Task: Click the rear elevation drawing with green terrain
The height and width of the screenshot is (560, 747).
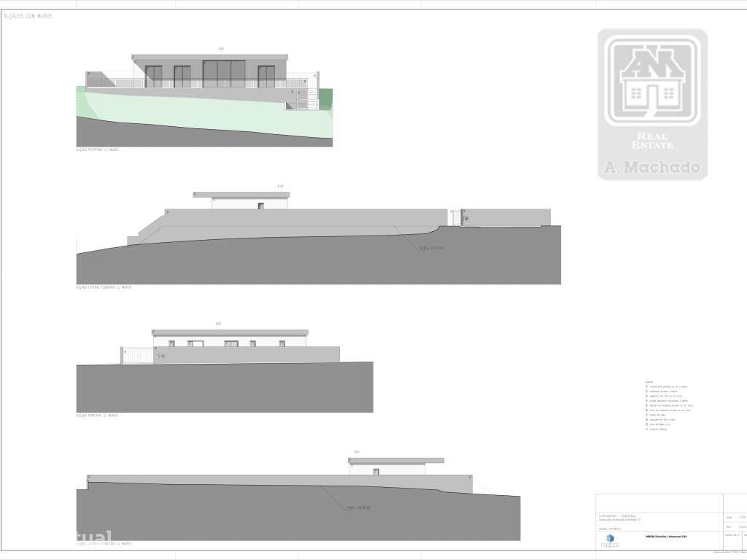Action: 204,101
